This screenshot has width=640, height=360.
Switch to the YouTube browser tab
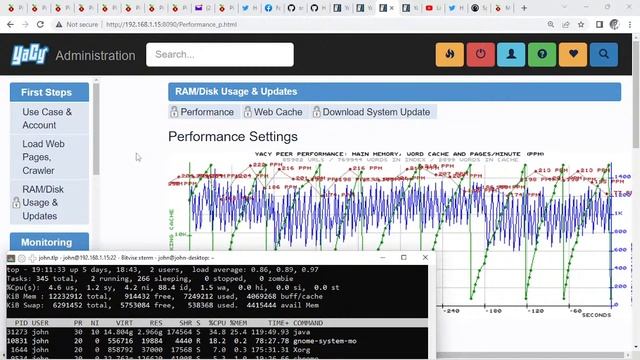[x=433, y=8]
